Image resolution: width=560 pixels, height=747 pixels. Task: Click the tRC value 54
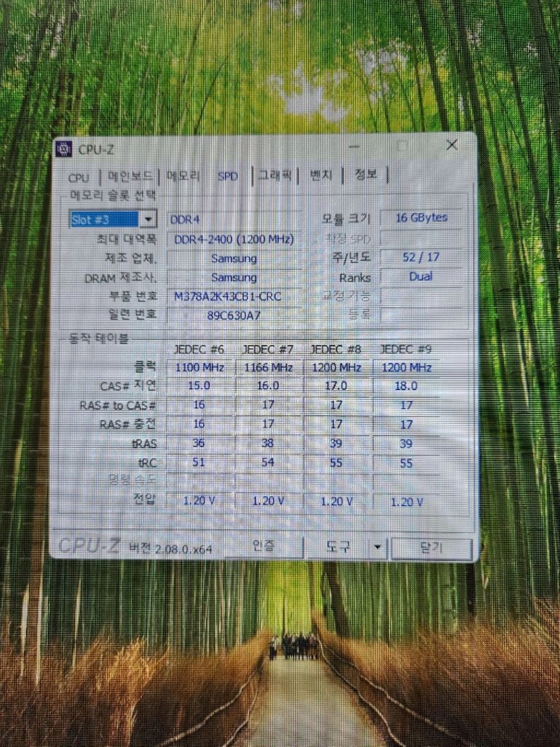click(267, 462)
